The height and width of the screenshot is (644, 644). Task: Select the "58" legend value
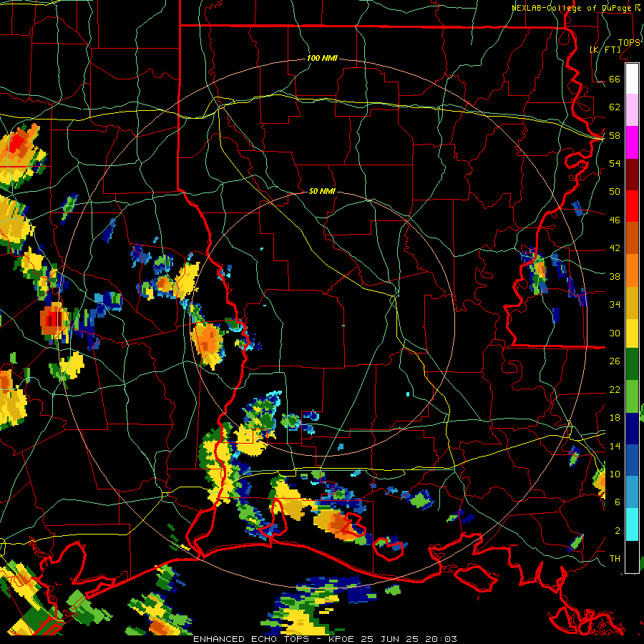point(615,135)
